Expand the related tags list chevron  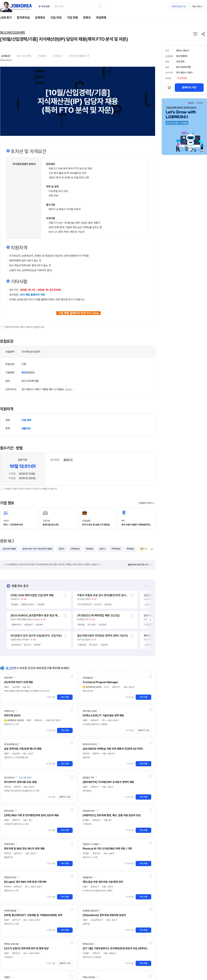click(x=152, y=549)
